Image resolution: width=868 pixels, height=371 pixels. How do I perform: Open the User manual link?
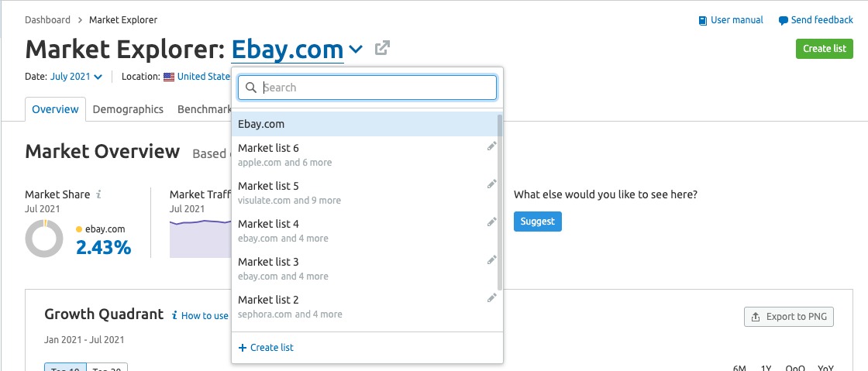click(731, 20)
